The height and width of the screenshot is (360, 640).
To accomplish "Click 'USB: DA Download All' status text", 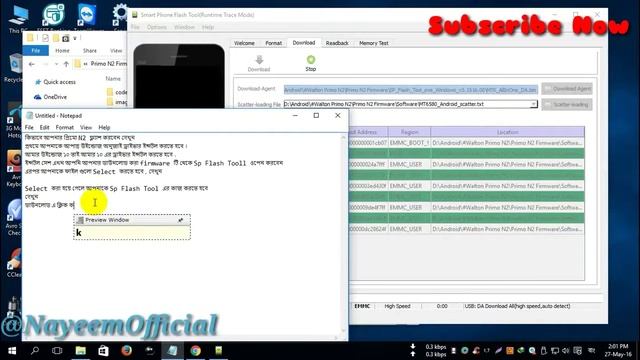I will (x=517, y=306).
